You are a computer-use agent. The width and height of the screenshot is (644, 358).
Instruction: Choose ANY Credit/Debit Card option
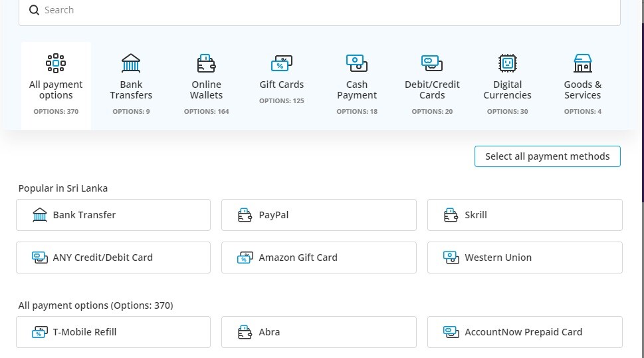[114, 258]
